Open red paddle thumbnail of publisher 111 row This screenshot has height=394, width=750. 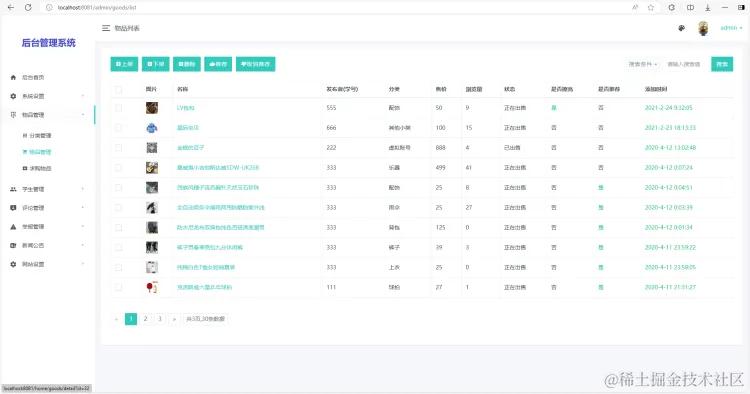(152, 287)
